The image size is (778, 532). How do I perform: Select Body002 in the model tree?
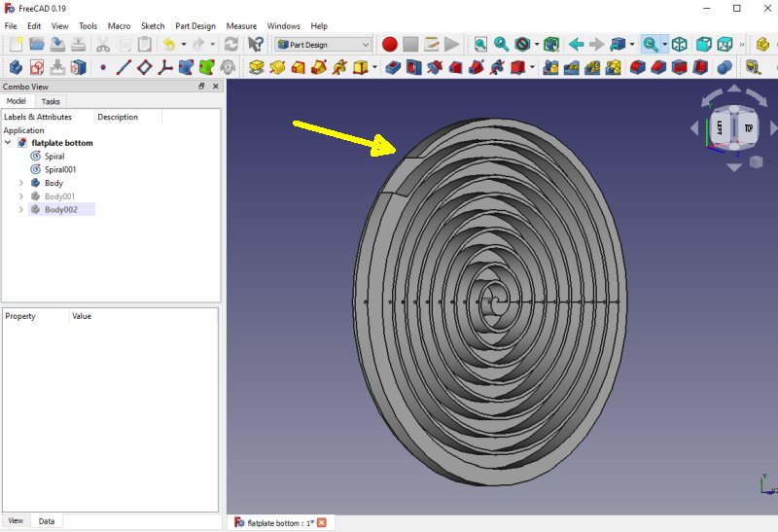click(x=61, y=209)
